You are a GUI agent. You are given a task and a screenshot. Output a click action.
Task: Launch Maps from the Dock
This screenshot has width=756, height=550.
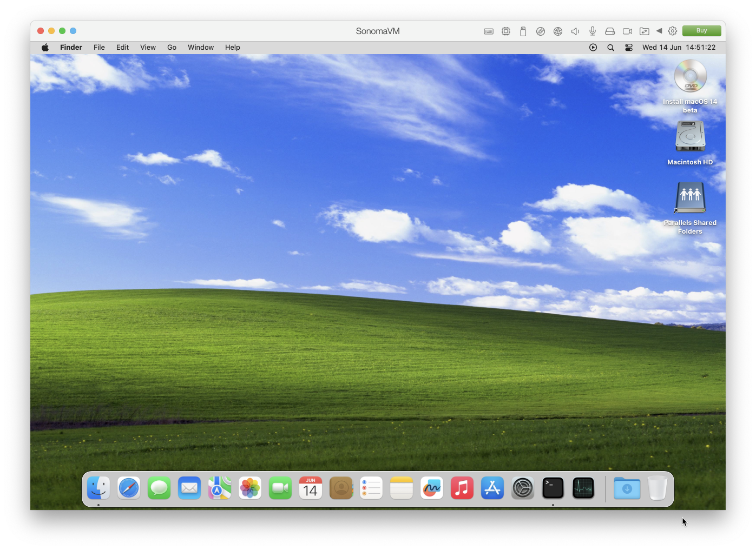tap(220, 488)
